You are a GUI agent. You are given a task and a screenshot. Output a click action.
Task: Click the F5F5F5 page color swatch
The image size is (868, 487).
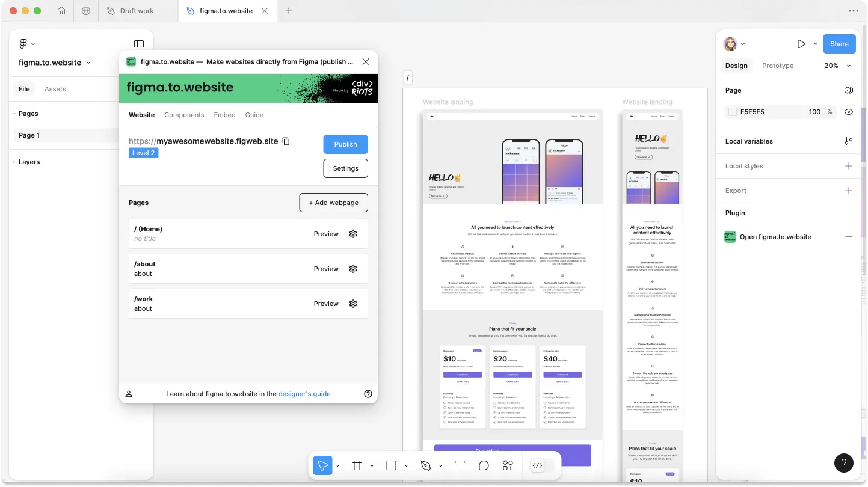(x=732, y=112)
